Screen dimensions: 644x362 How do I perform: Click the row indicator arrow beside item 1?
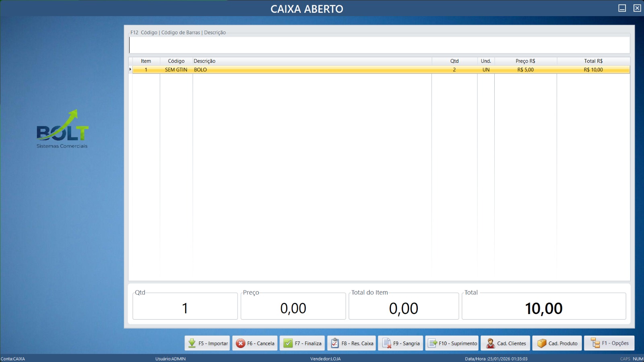coord(130,69)
